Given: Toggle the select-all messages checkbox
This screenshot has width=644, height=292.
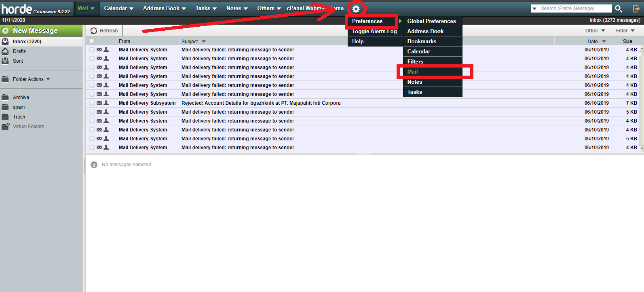Looking at the screenshot, I should [92, 41].
